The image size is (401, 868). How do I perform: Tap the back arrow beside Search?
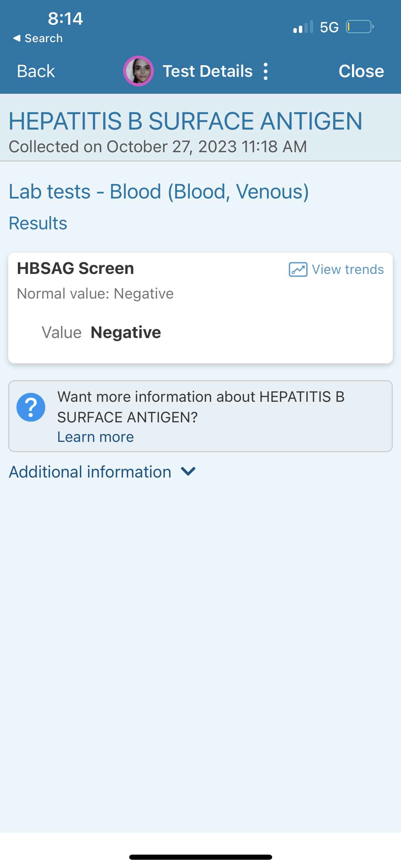pyautogui.click(x=17, y=38)
